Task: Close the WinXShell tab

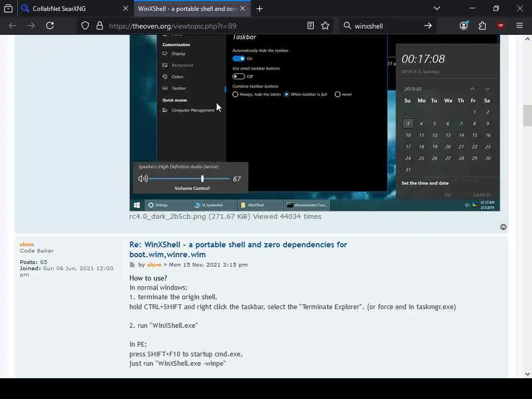Action: [x=243, y=8]
